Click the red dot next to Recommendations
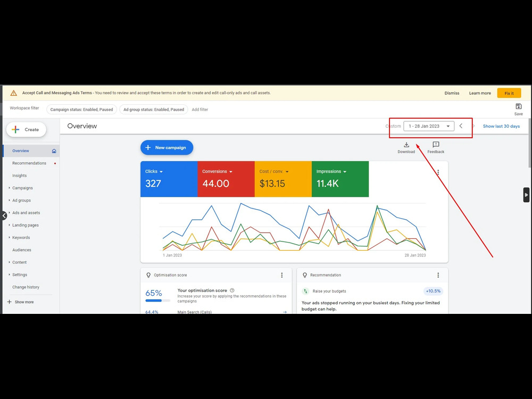Viewport: 532px width, 399px height. 55,163
